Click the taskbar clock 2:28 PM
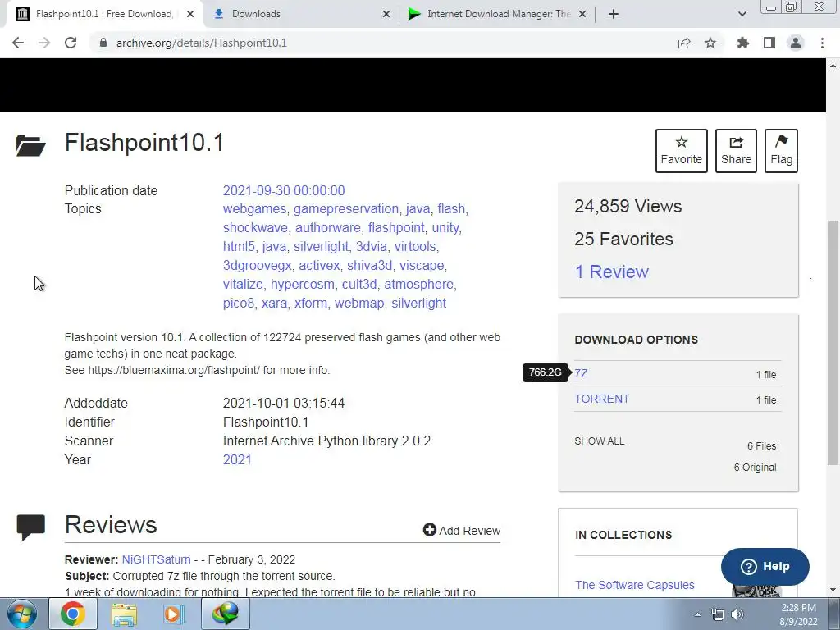Viewport: 840px width, 630px height. pyautogui.click(x=798, y=608)
